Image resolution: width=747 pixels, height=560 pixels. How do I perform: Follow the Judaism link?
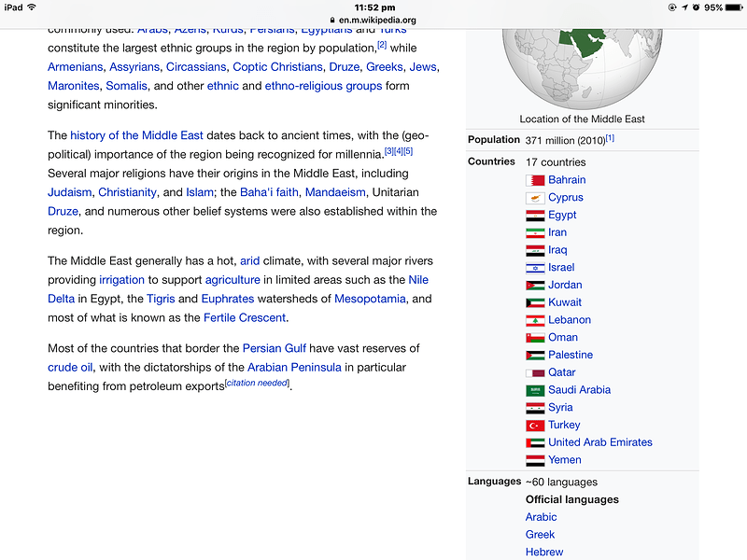click(69, 192)
